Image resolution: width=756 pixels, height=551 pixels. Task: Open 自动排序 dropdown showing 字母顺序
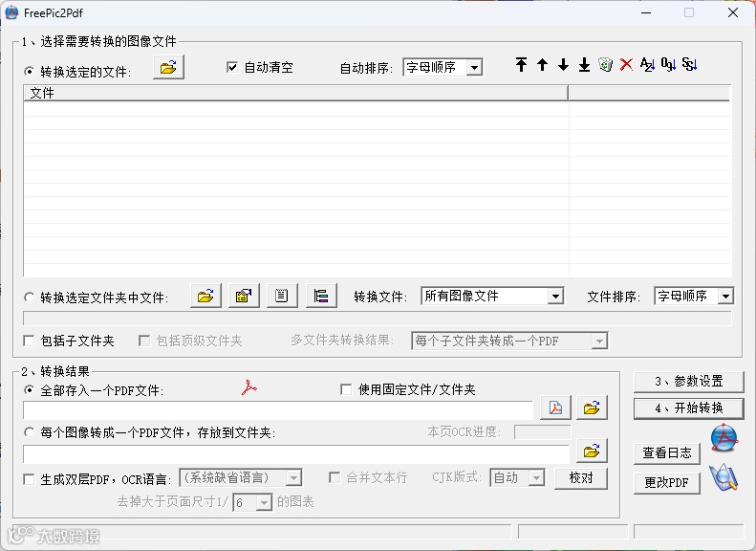click(443, 68)
